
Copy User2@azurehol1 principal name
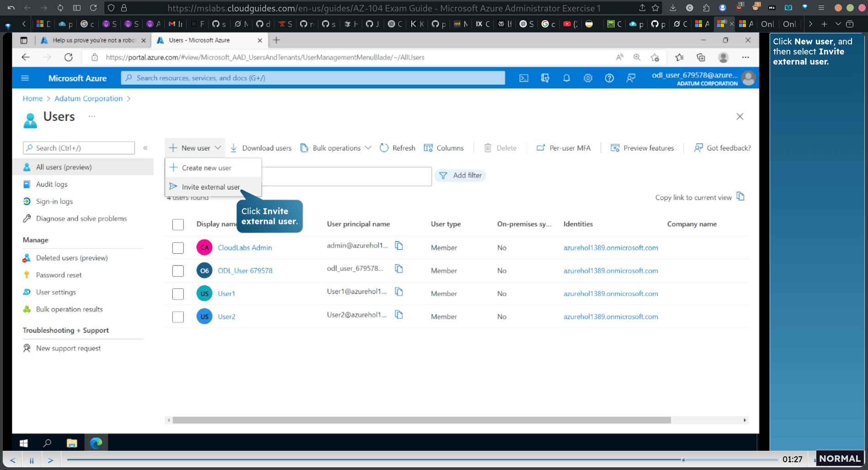[x=399, y=314]
